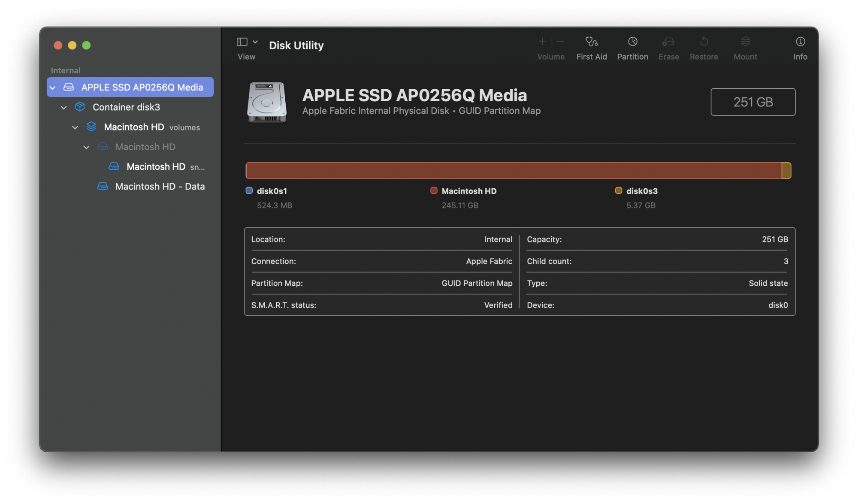The height and width of the screenshot is (504, 858).
Task: Minimize the Disk Utility window
Action: point(72,45)
